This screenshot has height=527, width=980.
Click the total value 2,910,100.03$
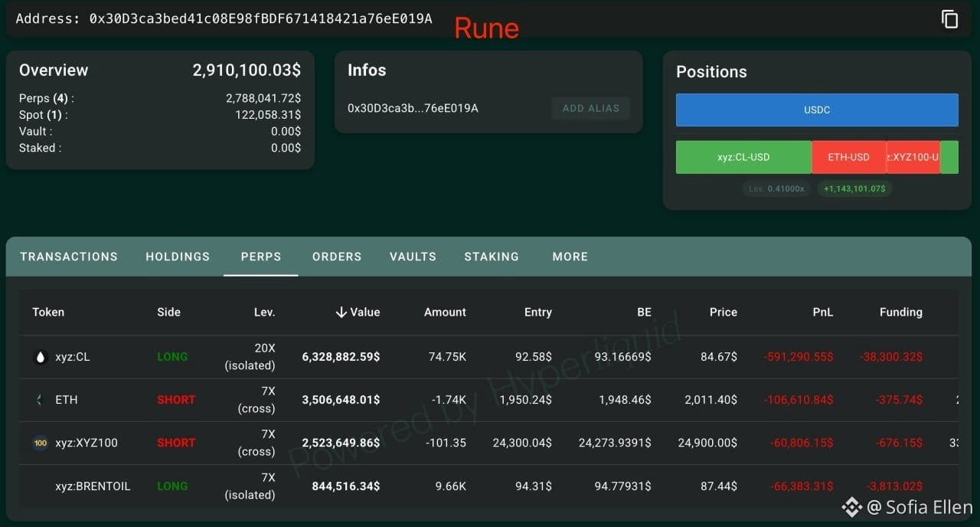pyautogui.click(x=247, y=70)
